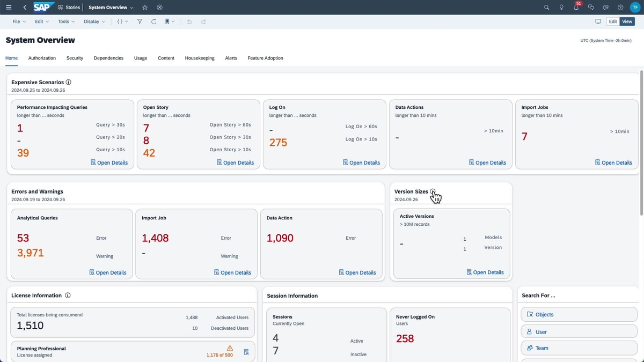Click info icon next to Expensive Scenarios
Image resolution: width=644 pixels, height=362 pixels.
(68, 82)
